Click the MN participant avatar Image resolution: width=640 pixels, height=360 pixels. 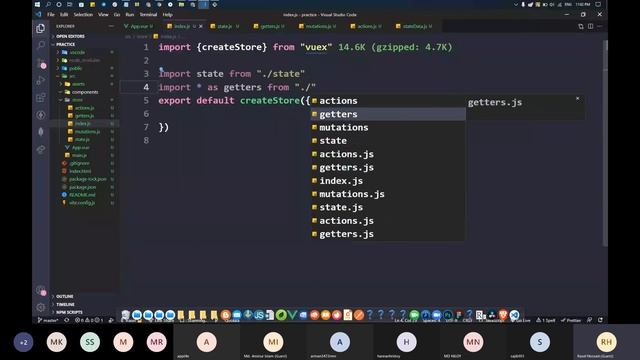pos(473,342)
